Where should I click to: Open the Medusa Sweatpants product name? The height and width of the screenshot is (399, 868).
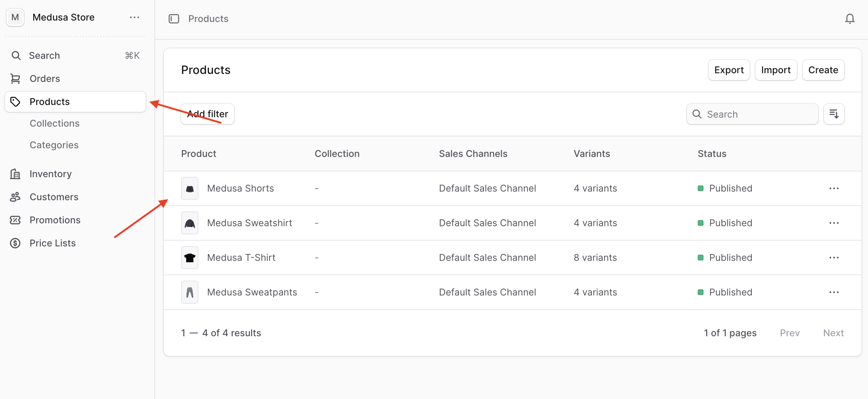coord(252,292)
